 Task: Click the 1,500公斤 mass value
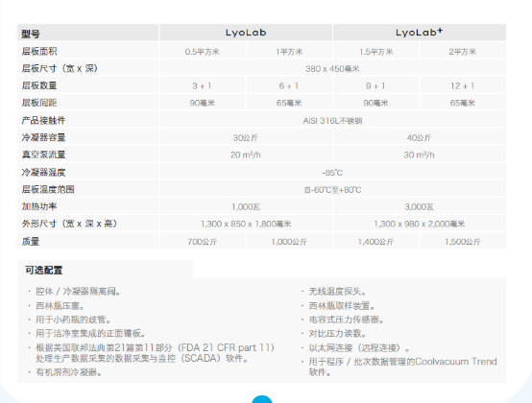[x=463, y=242]
